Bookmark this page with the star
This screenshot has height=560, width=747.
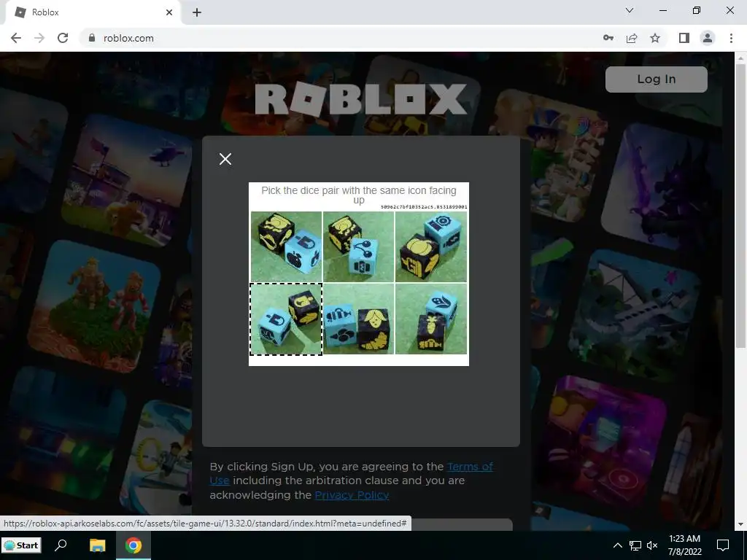pos(655,38)
